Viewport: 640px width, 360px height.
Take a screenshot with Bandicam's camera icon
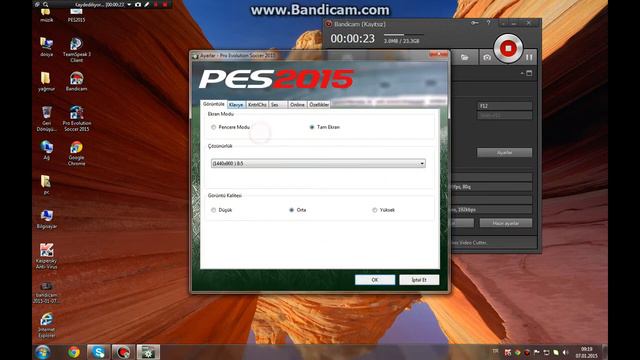487,58
